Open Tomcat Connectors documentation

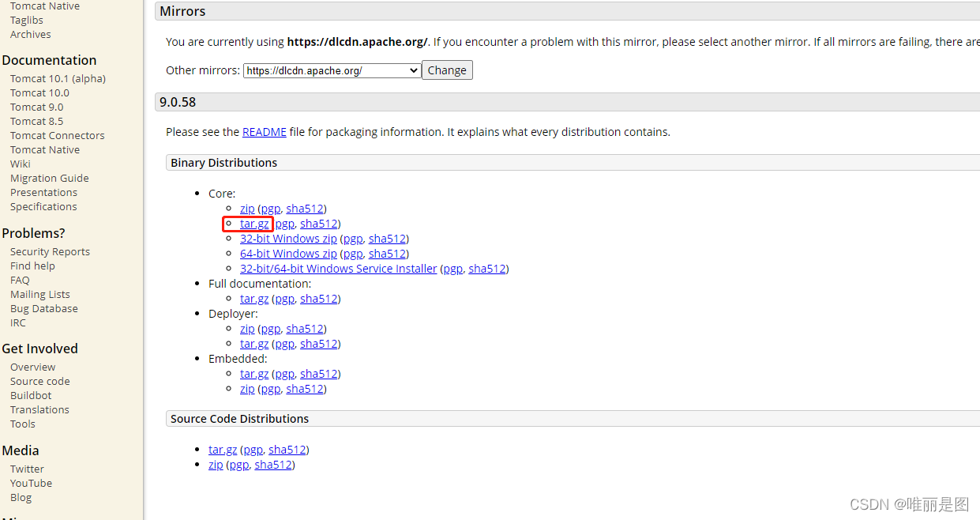[x=58, y=136]
